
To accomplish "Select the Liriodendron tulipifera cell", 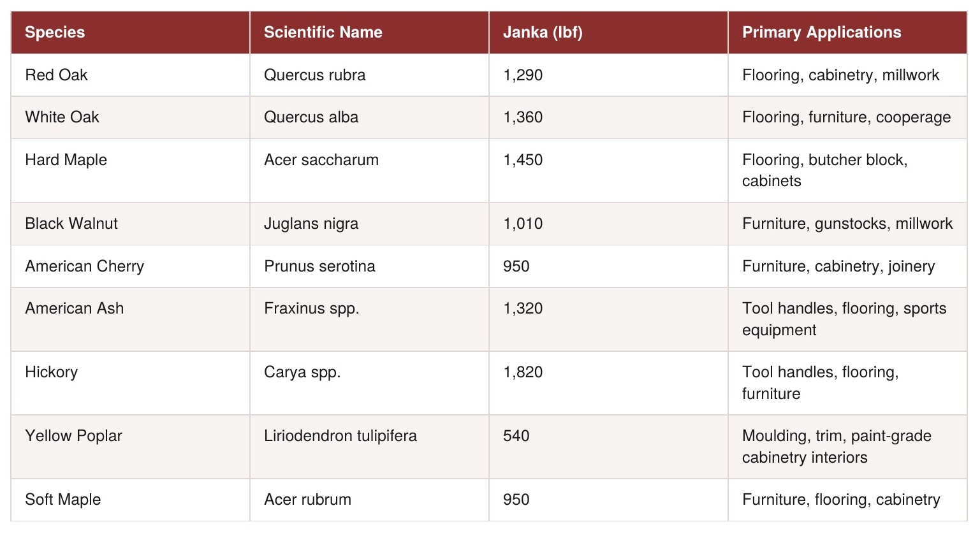I will coord(369,447).
